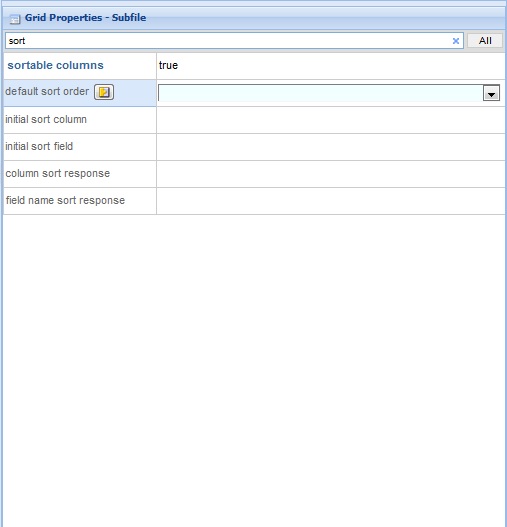
Task: Select the field name sort response label
Action: (x=65, y=200)
